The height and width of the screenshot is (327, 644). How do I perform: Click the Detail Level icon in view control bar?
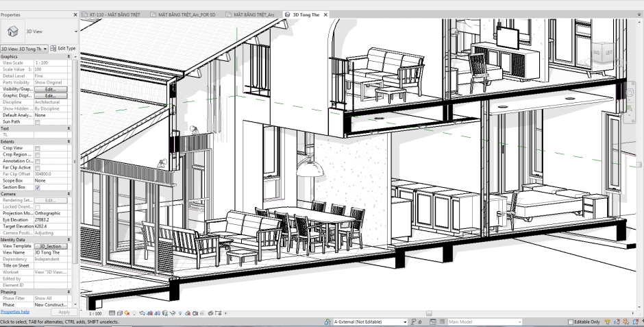tap(112, 313)
